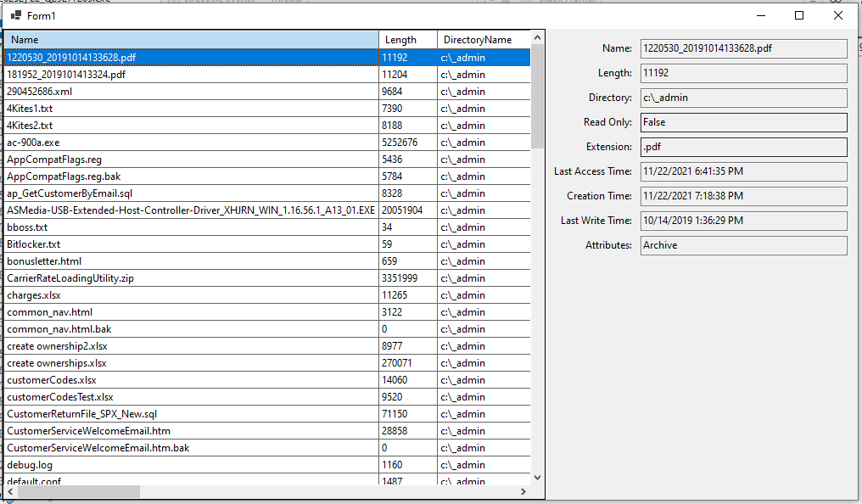Click length cell 5252676
The image size is (862, 504).
(408, 143)
